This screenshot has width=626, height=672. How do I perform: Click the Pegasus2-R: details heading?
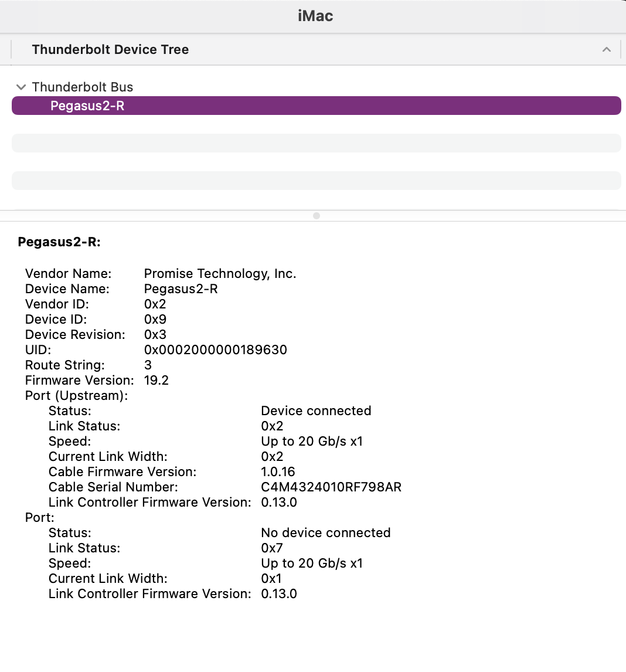click(59, 242)
